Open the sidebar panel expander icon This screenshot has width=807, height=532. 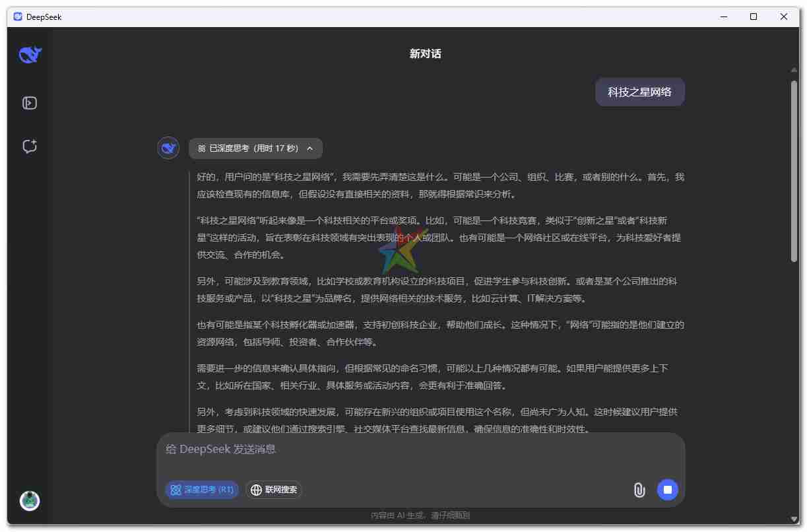click(x=29, y=103)
